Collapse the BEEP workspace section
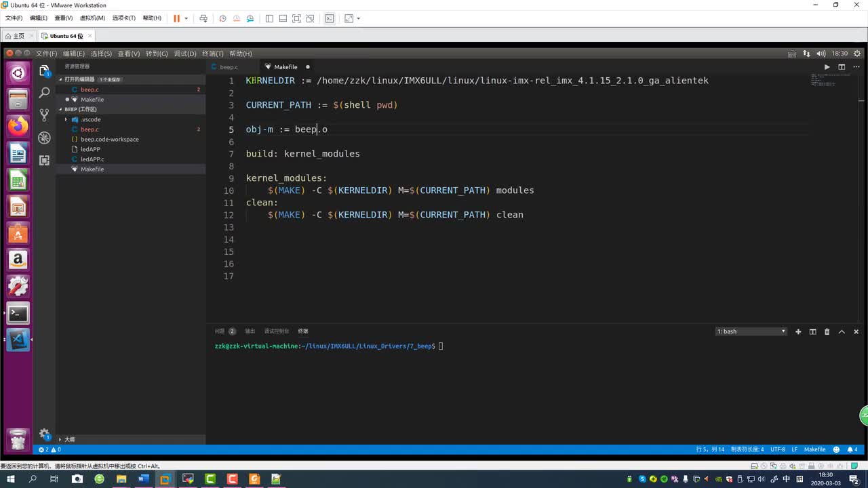 pyautogui.click(x=80, y=109)
